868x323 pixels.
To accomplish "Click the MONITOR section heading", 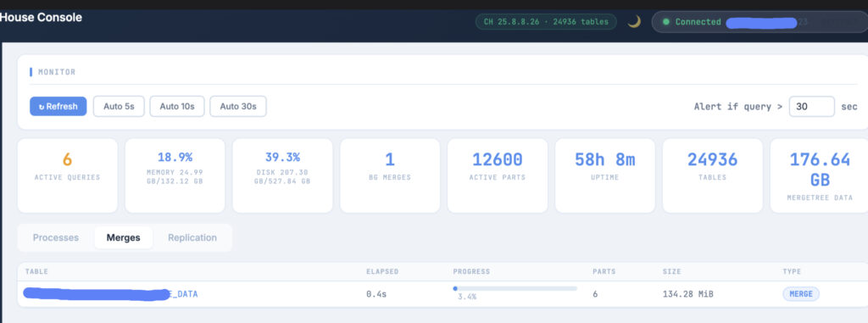I will (57, 72).
